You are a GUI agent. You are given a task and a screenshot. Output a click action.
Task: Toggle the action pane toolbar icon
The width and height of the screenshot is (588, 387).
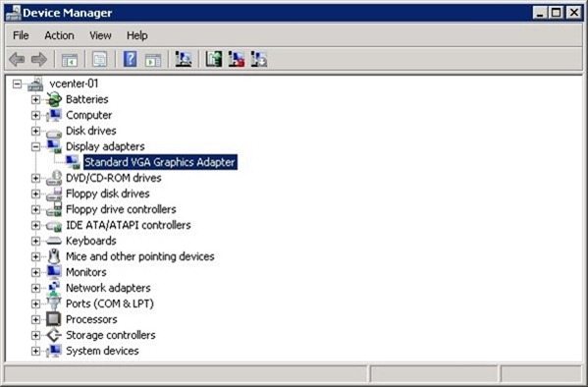coord(153,60)
